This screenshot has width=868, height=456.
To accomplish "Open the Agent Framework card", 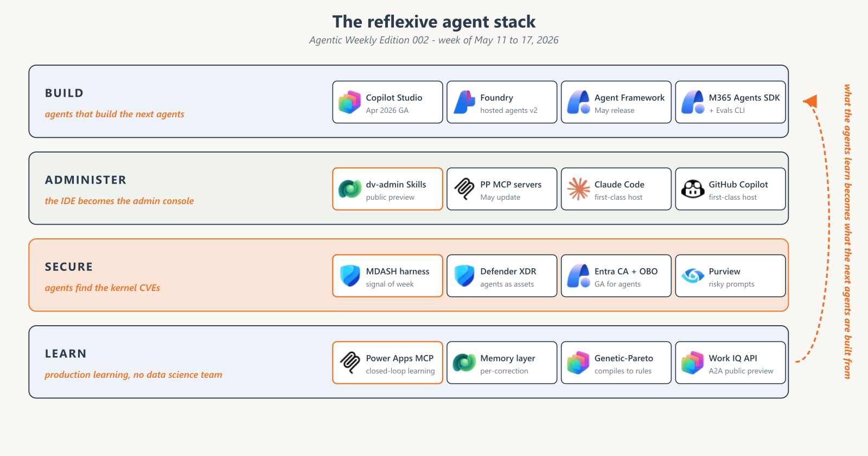I will tap(616, 102).
